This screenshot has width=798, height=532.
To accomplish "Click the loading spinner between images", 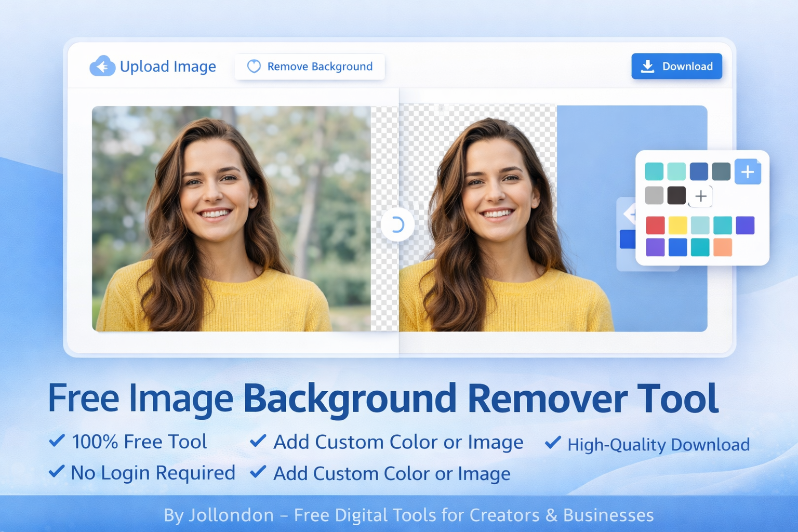I will point(397,225).
